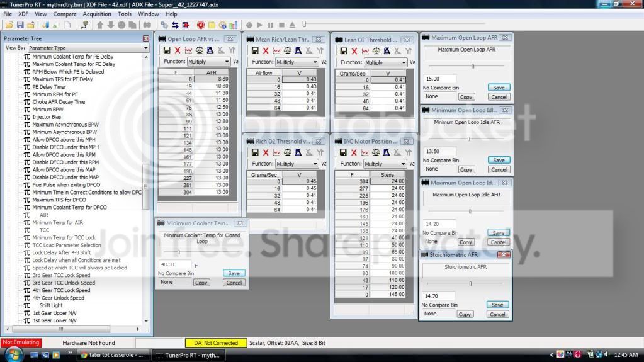Open the View By Parameter Type dropdown
The image size is (644, 362).
pyautogui.click(x=88, y=48)
